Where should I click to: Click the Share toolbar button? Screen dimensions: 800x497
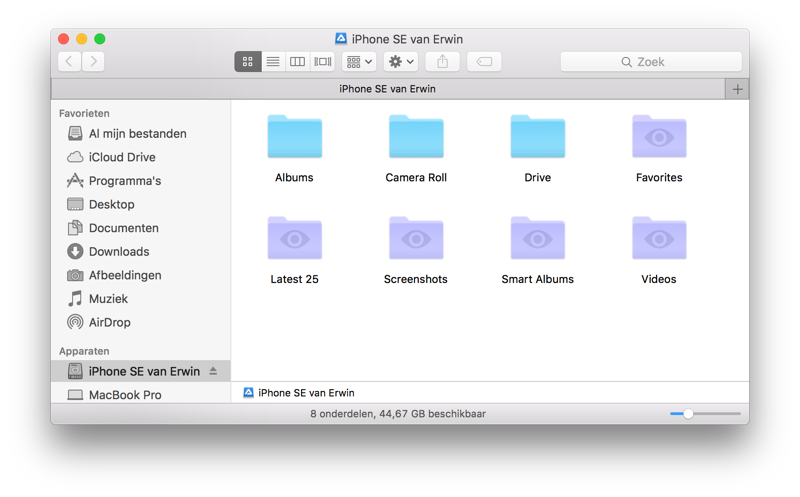tap(442, 62)
